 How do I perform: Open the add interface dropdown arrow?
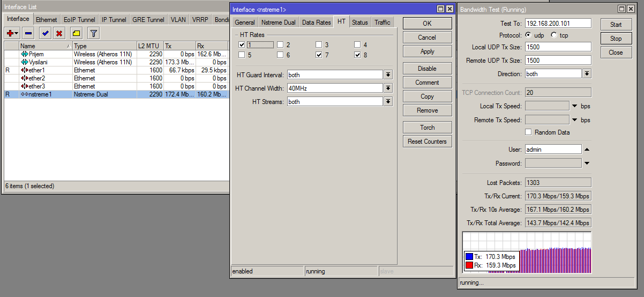tap(17, 34)
